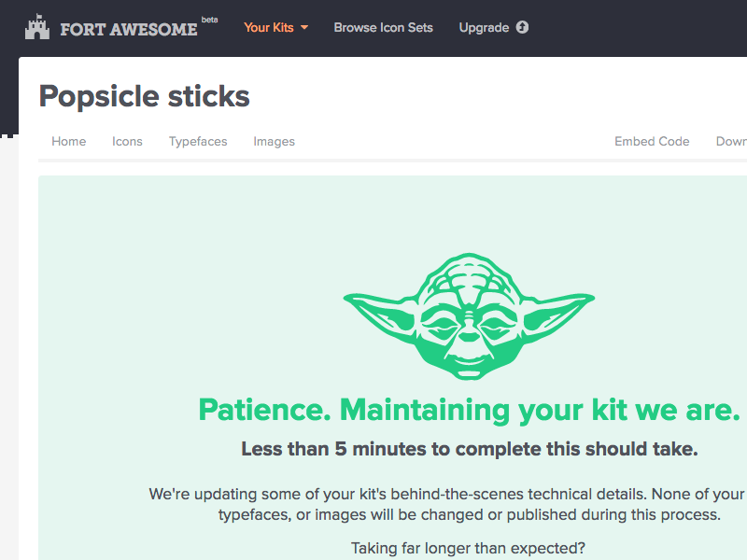Switch to the Home tab
The width and height of the screenshot is (747, 560).
click(x=69, y=142)
